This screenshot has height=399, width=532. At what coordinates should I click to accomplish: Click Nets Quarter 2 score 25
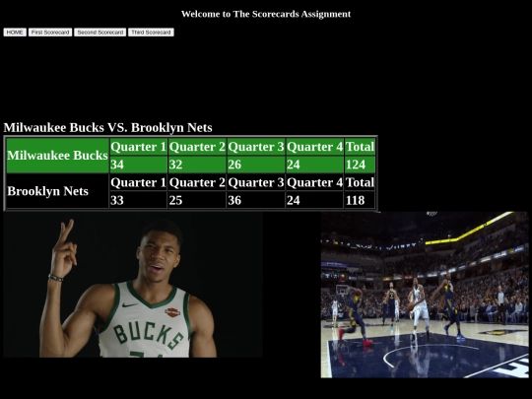(197, 200)
